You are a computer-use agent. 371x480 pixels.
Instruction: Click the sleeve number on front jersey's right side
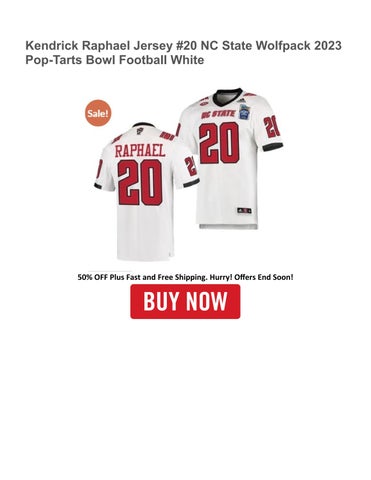tap(271, 126)
